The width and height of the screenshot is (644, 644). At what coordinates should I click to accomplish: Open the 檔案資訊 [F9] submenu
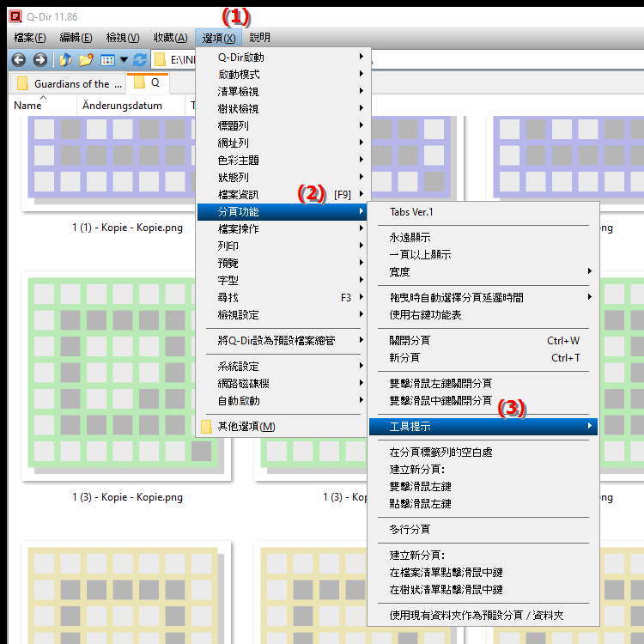[283, 195]
